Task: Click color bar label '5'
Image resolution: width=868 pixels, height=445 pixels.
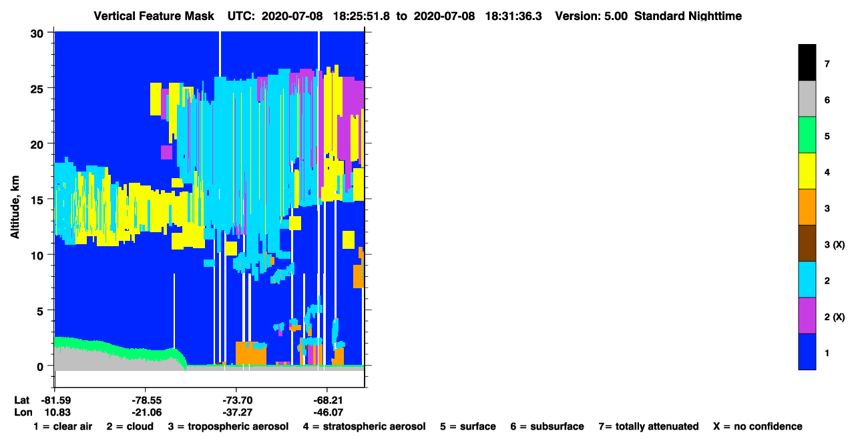Action: (x=827, y=136)
